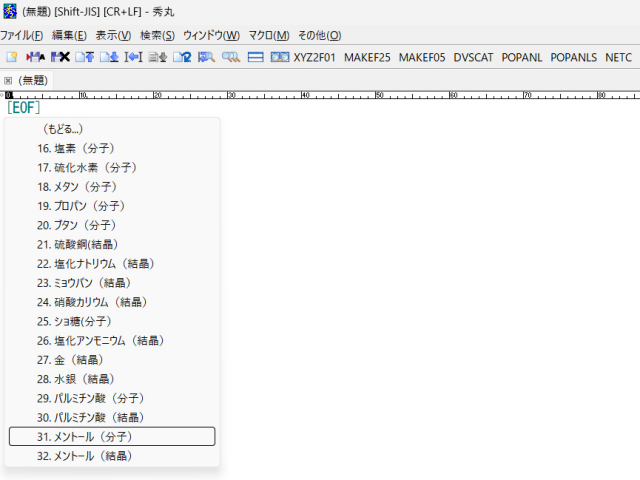640x480 pixels.
Task: Click the DVSCAT toolbar button
Action: (x=473, y=57)
